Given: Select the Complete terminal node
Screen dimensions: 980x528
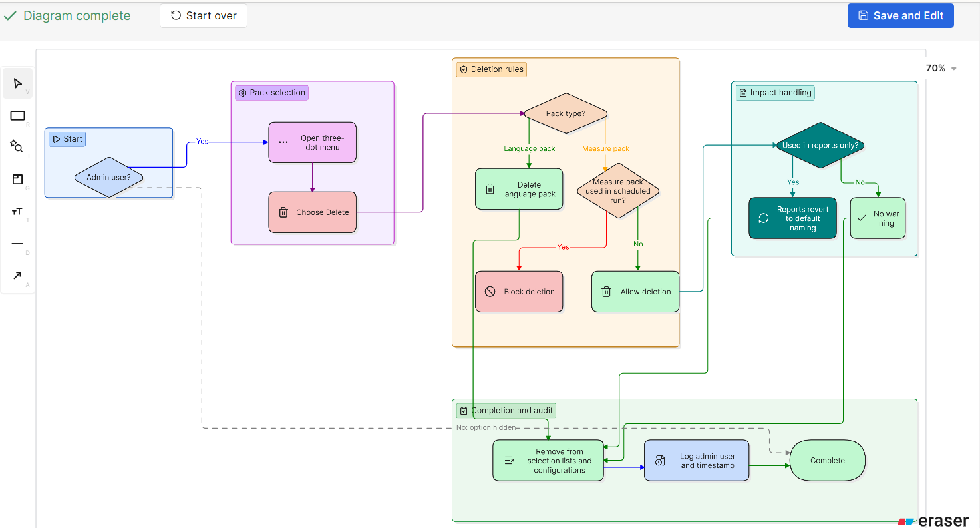Looking at the screenshot, I should click(828, 461).
